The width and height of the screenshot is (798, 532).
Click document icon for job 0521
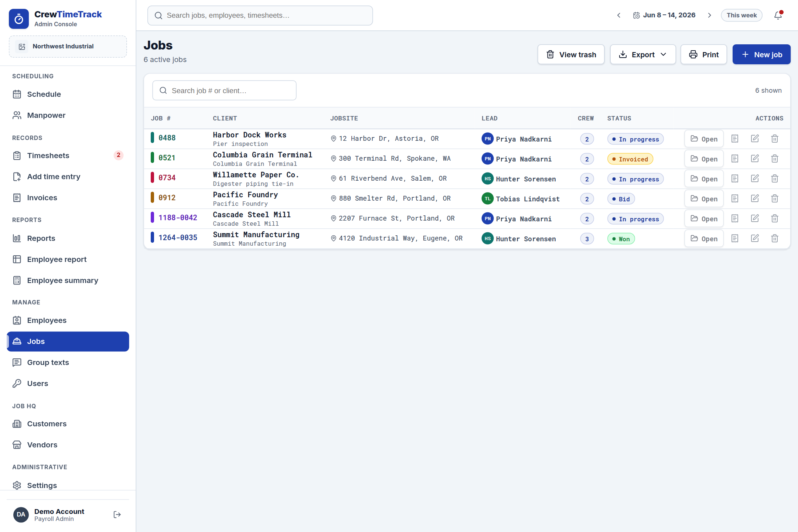[735, 158]
